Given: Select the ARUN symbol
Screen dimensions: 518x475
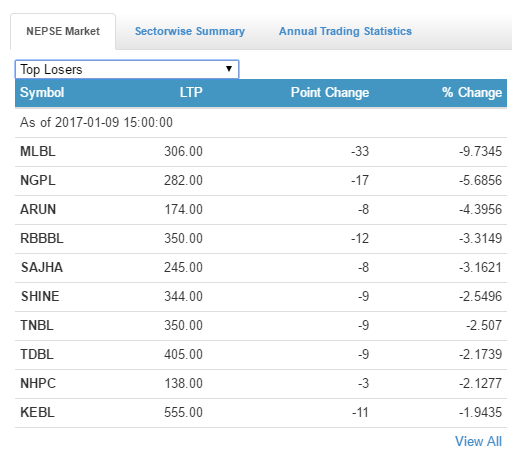Looking at the screenshot, I should coord(38,209).
